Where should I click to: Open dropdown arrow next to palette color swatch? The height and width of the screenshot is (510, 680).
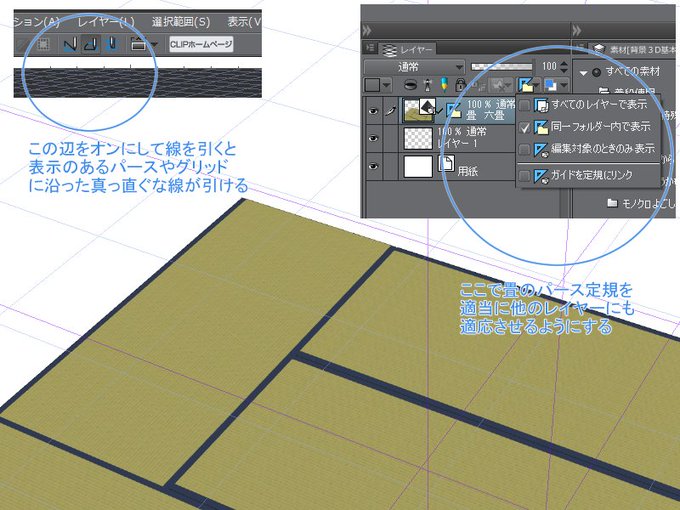[x=386, y=85]
